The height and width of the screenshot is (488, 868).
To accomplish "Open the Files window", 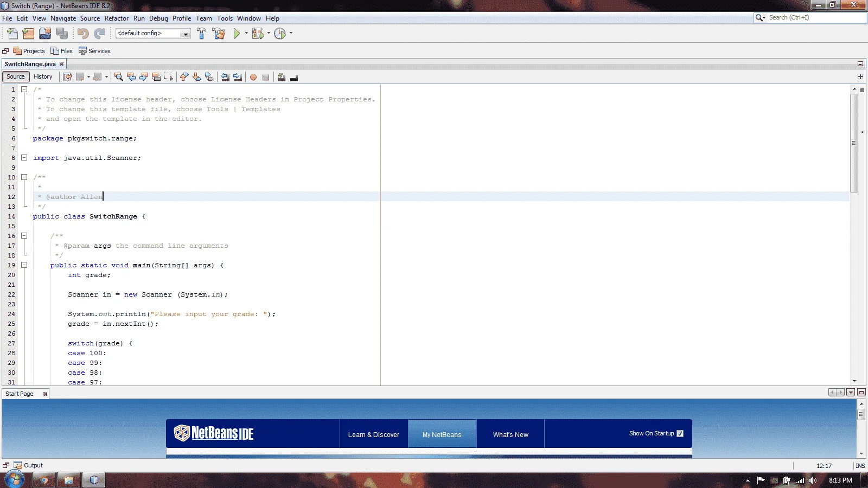I will click(61, 51).
